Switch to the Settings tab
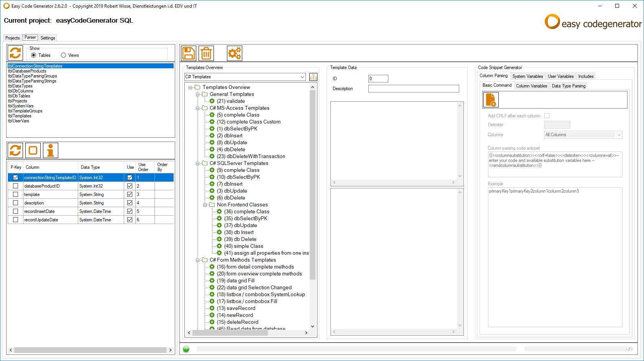This screenshot has height=361, width=644. (48, 38)
